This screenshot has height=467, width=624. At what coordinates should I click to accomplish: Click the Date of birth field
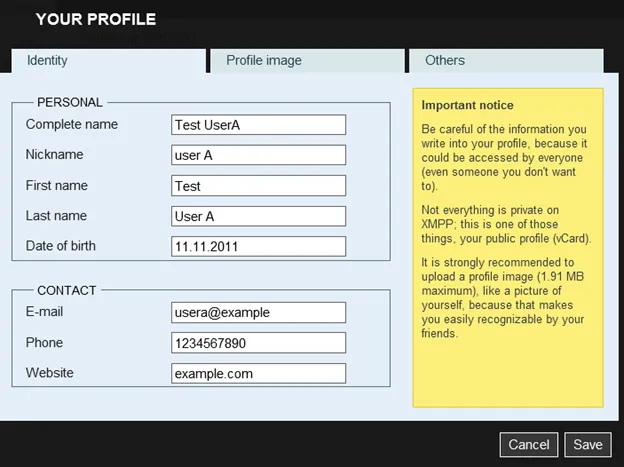(258, 246)
